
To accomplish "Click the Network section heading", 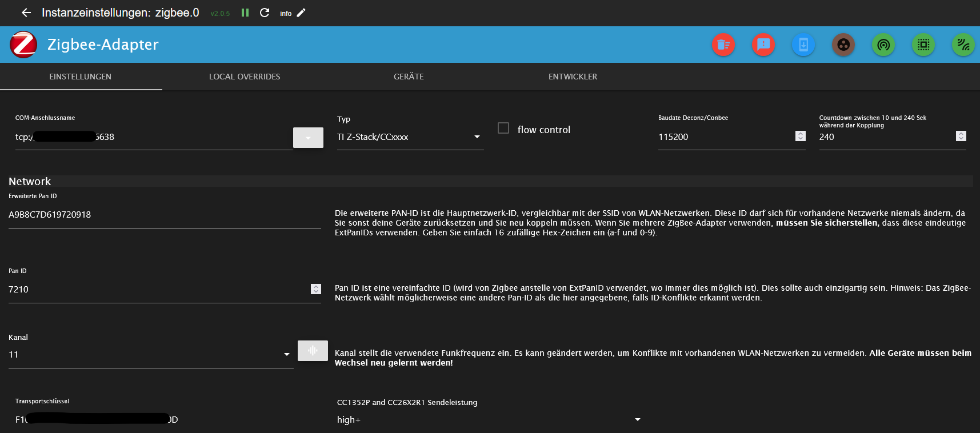I will (30, 182).
